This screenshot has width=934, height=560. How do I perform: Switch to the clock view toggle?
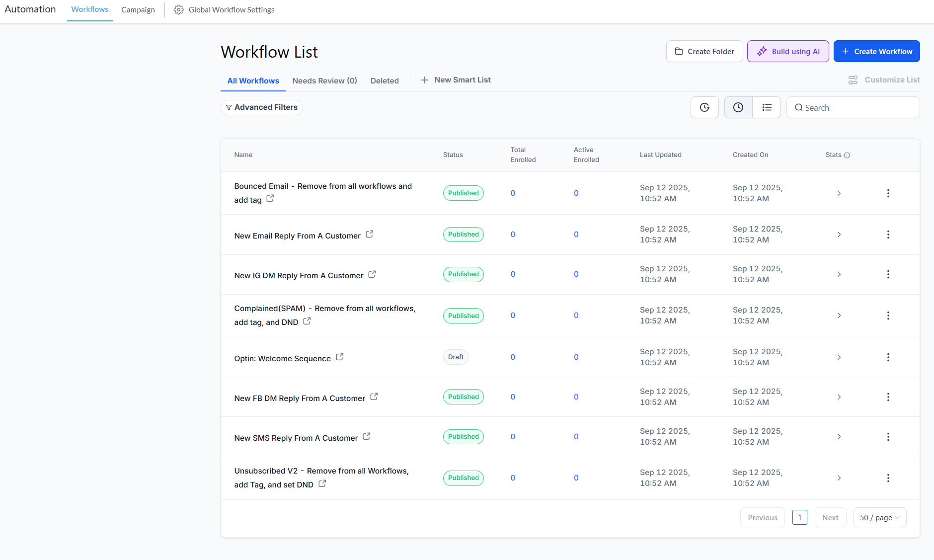(738, 107)
